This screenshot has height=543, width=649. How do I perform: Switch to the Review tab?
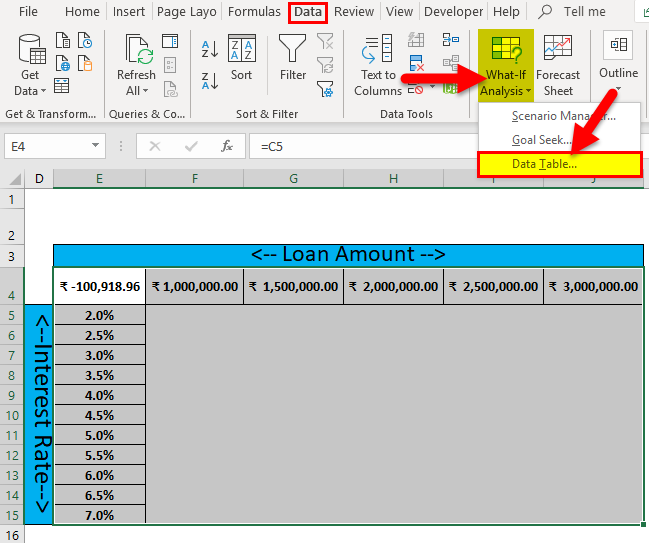tap(354, 12)
